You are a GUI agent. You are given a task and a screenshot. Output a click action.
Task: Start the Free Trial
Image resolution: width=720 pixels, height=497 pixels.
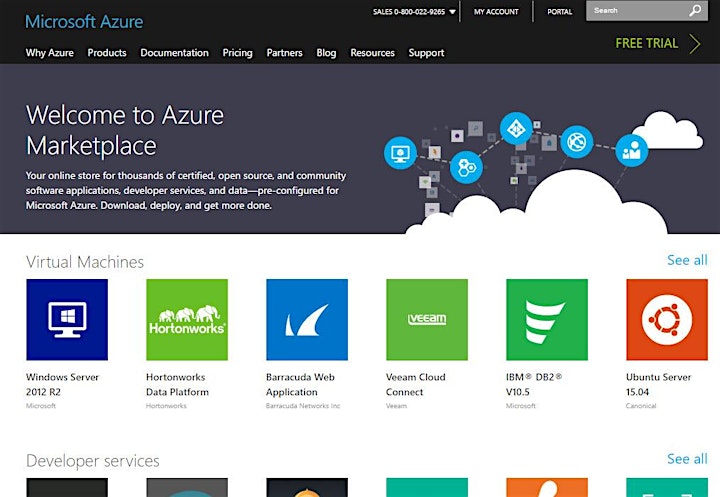point(647,44)
